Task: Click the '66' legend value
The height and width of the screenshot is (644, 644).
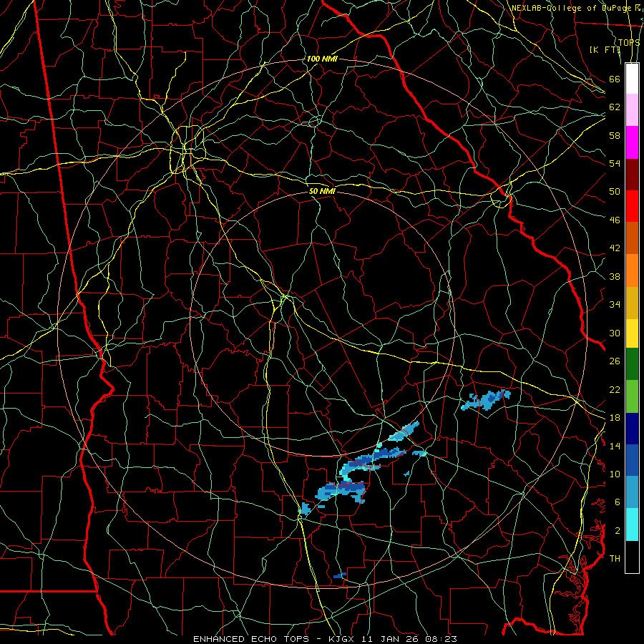Action: 615,79
